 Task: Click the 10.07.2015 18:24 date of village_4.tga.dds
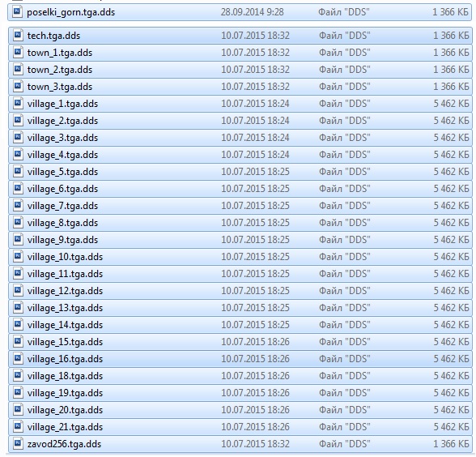tap(255, 155)
